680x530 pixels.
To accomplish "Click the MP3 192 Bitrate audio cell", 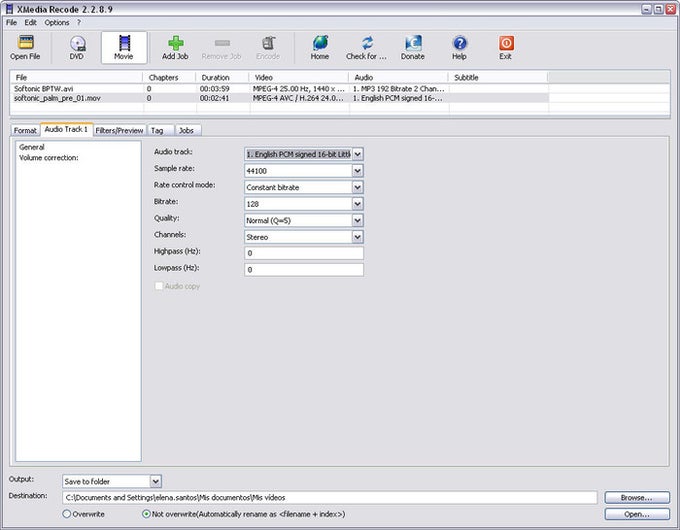I will (x=399, y=88).
